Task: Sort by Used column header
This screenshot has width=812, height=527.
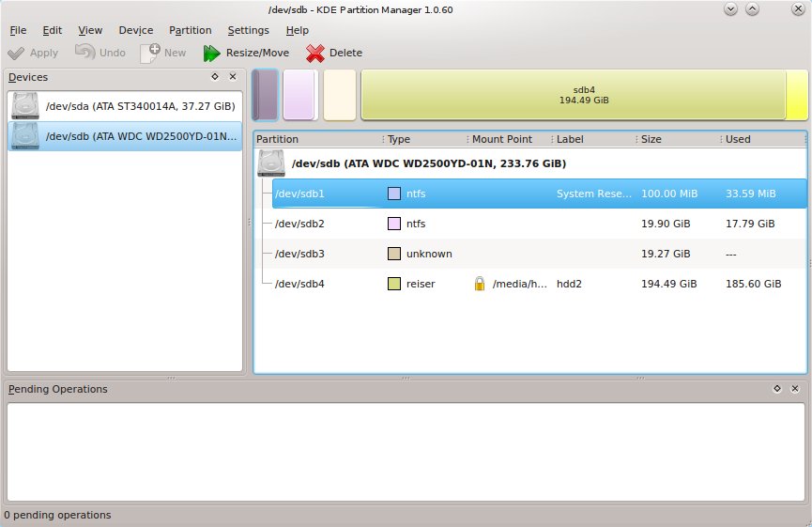Action: click(x=763, y=139)
